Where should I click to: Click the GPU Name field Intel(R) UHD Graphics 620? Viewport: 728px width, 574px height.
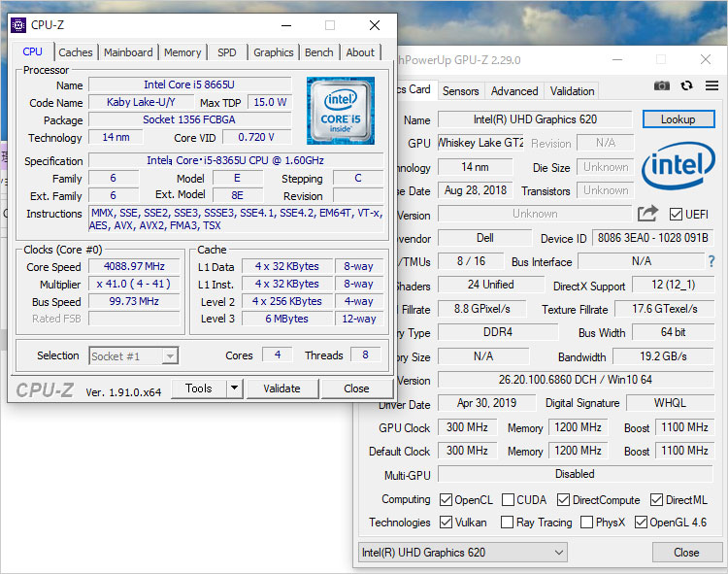click(x=535, y=119)
